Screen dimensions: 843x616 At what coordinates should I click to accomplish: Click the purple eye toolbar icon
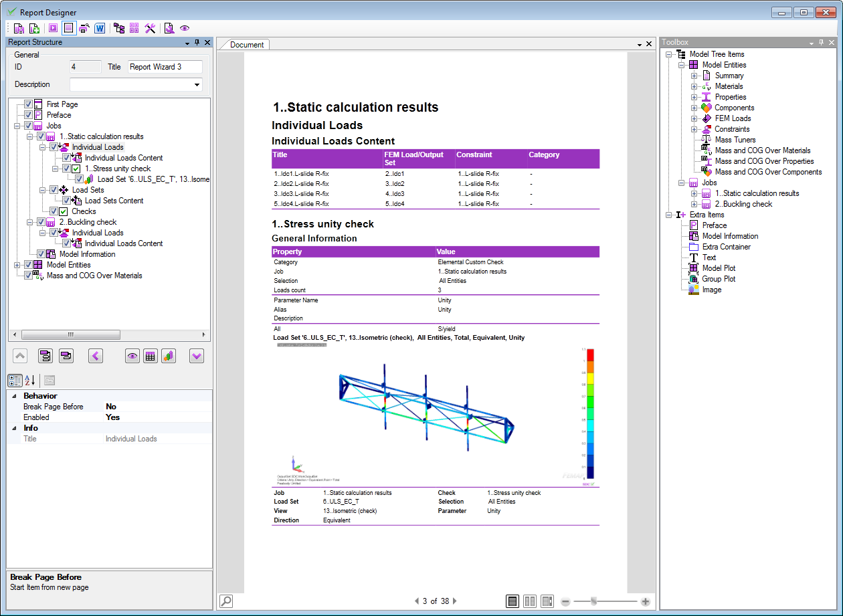point(185,28)
